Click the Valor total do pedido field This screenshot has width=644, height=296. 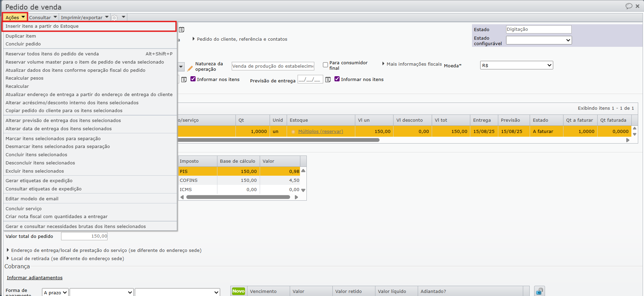(x=84, y=236)
